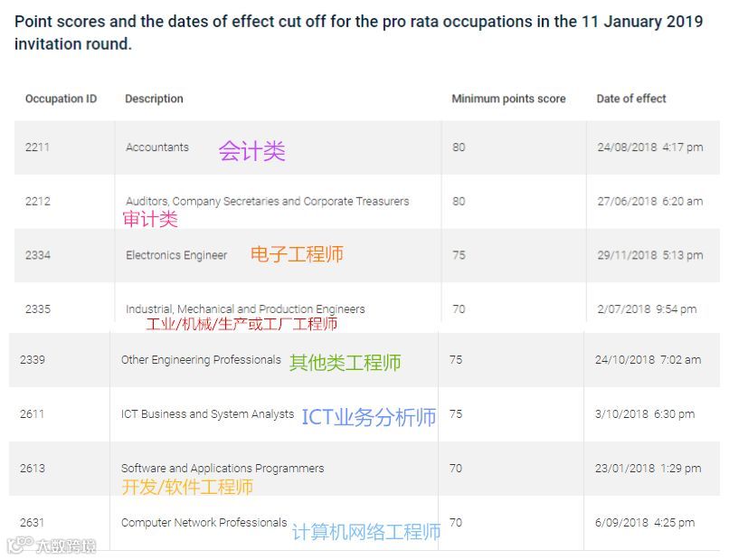The height and width of the screenshot is (560, 729).
Task: Select occupation ID 2211 cell
Action: (37, 147)
